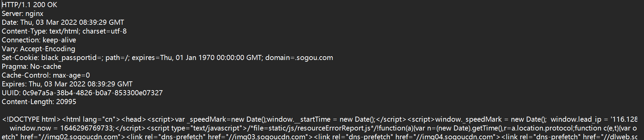Click the domain=.sogou.com text

pos(299,58)
